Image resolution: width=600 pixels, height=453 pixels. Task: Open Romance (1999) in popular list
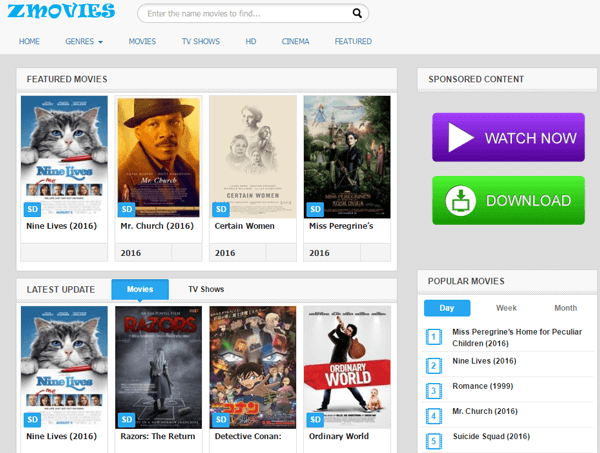coord(483,386)
